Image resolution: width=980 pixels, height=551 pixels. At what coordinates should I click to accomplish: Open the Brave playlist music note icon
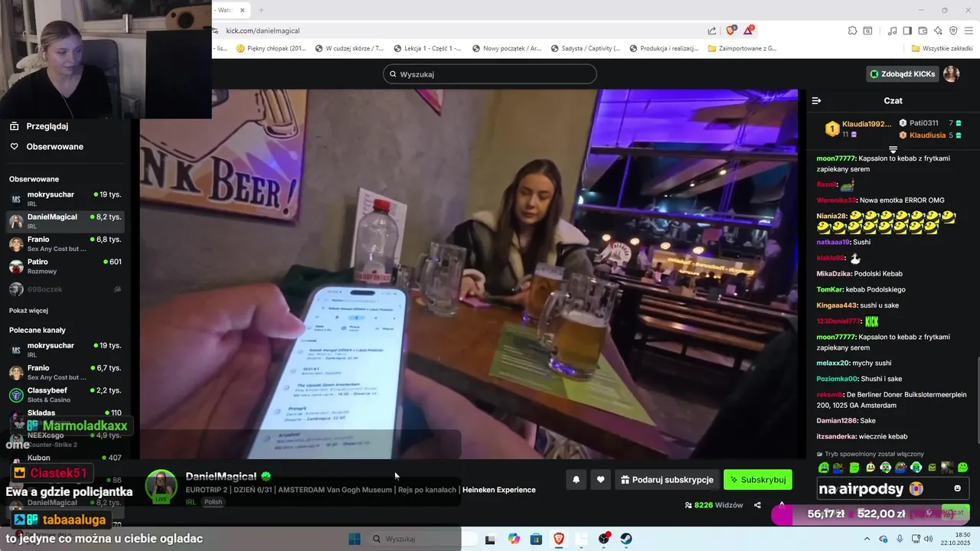tap(892, 31)
